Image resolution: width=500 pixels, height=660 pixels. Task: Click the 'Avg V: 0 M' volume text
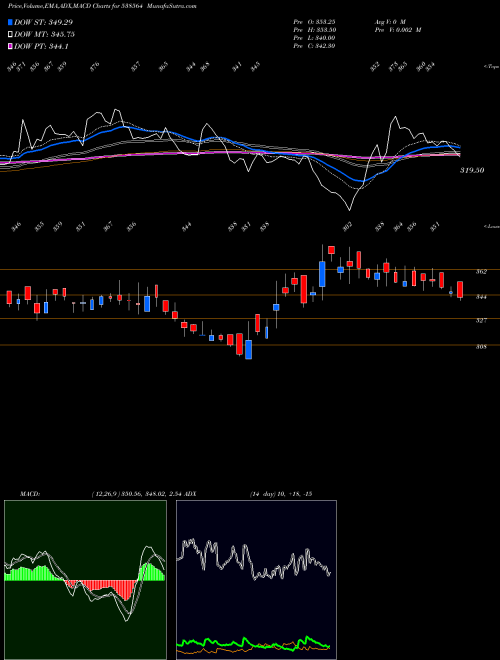(x=389, y=21)
